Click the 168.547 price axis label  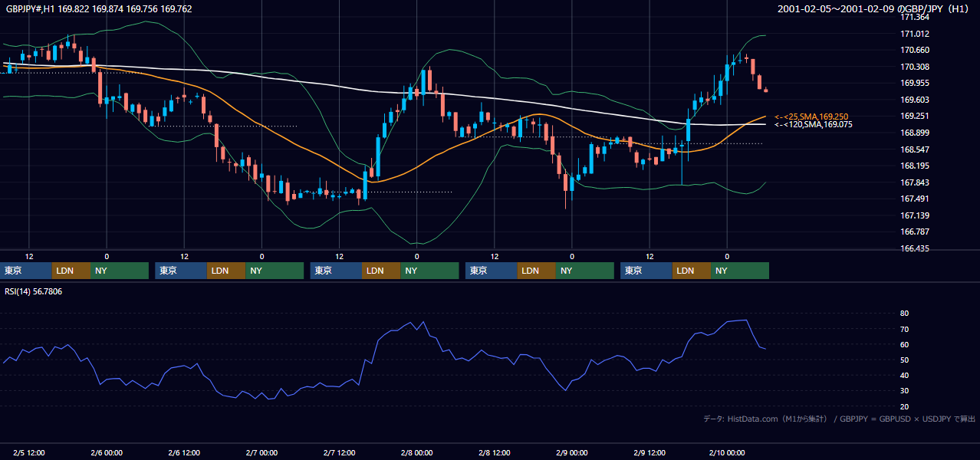913,149
